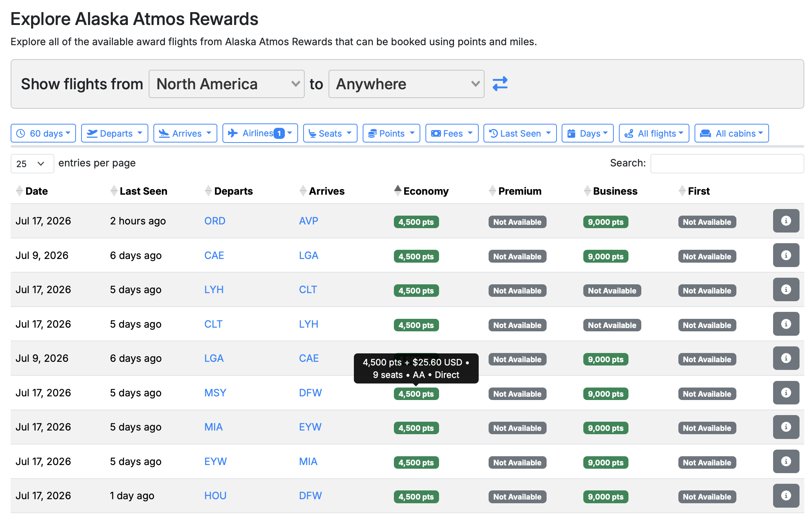812x515 pixels.
Task: Sort table by Departs column
Action: click(229, 191)
